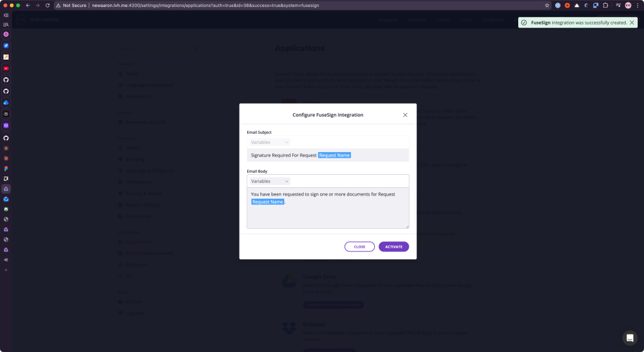644x352 pixels.
Task: Switch to the pink circle tab in sidebar
Action: tap(6, 35)
